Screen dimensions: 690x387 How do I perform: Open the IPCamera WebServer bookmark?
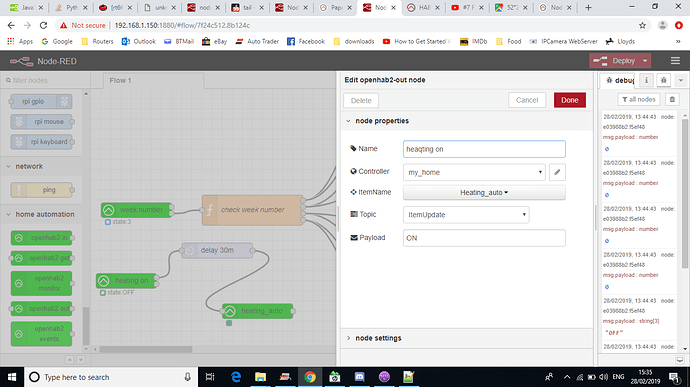(564, 41)
